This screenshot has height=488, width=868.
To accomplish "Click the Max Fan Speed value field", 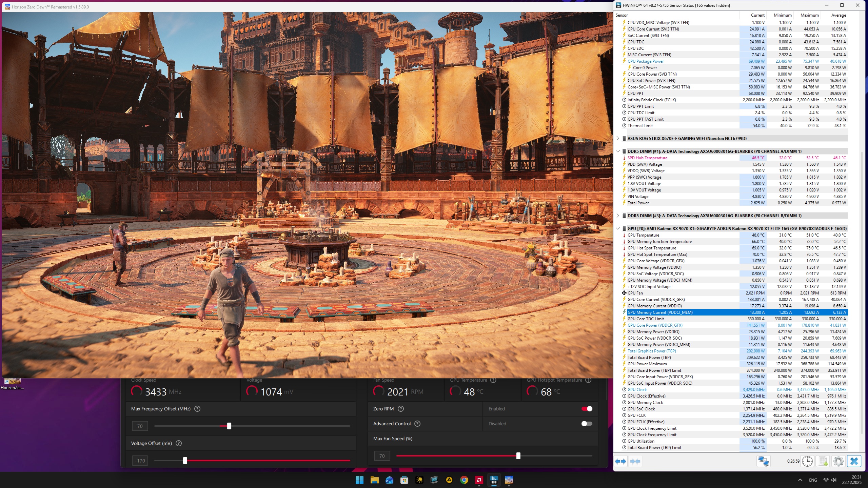I will coord(382,456).
